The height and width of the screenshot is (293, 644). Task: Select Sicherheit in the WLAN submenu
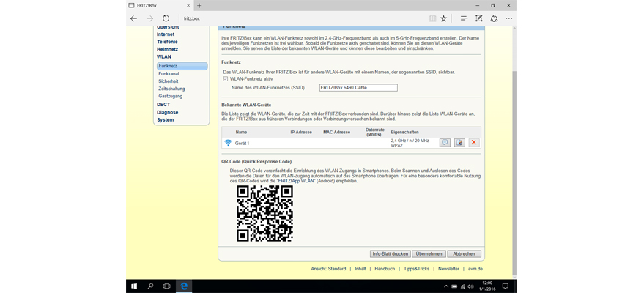(169, 81)
